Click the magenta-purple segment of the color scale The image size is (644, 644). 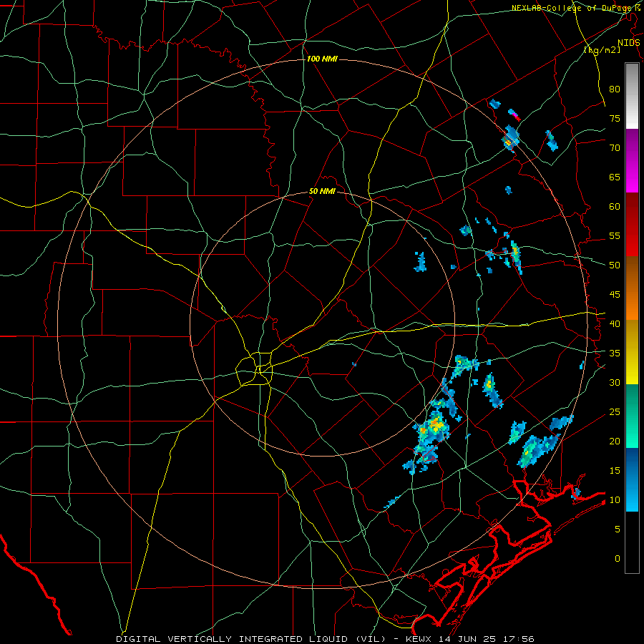632,161
